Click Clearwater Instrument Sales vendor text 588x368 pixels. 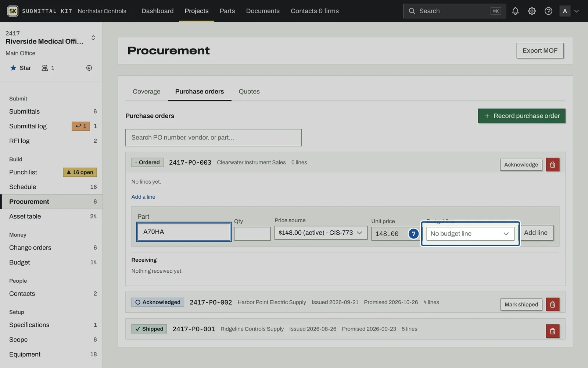click(x=251, y=162)
